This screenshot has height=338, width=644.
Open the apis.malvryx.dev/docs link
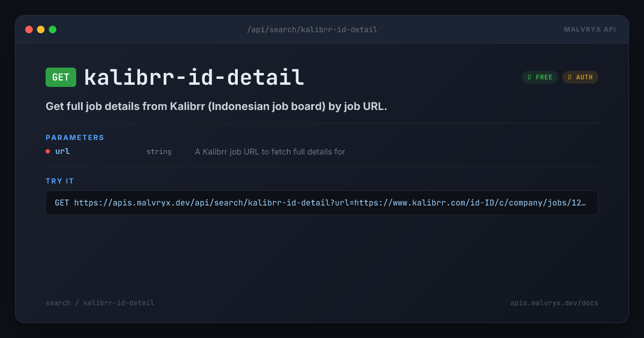pyautogui.click(x=554, y=303)
